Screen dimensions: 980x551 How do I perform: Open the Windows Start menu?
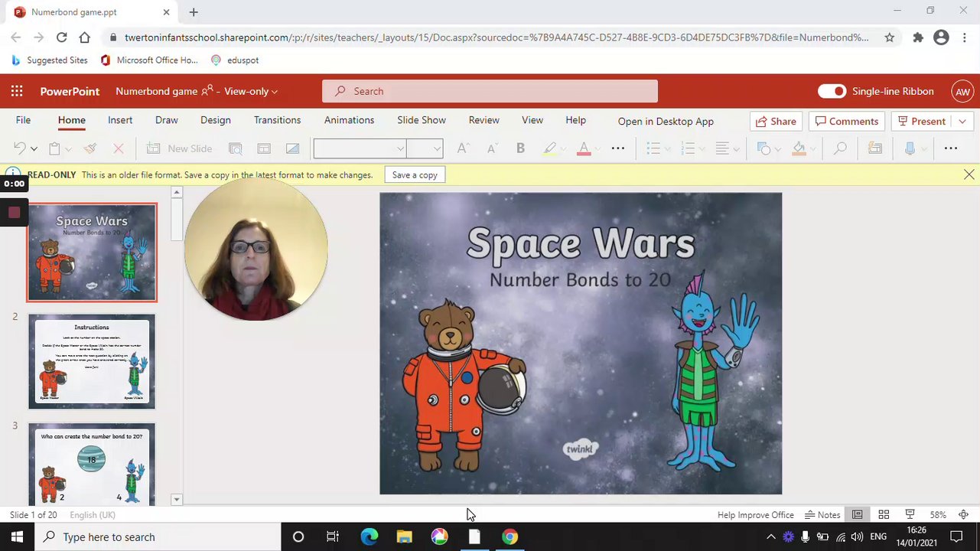click(x=17, y=536)
